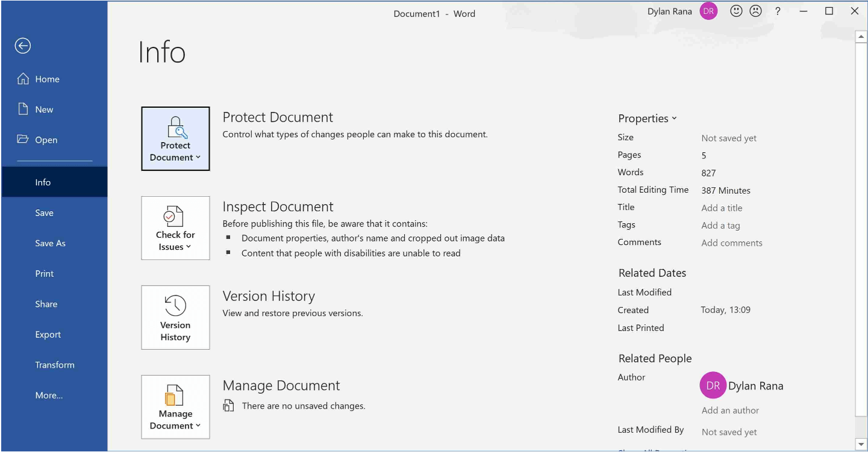Click the back arrow to exit Info
The width and height of the screenshot is (868, 452).
pos(22,46)
